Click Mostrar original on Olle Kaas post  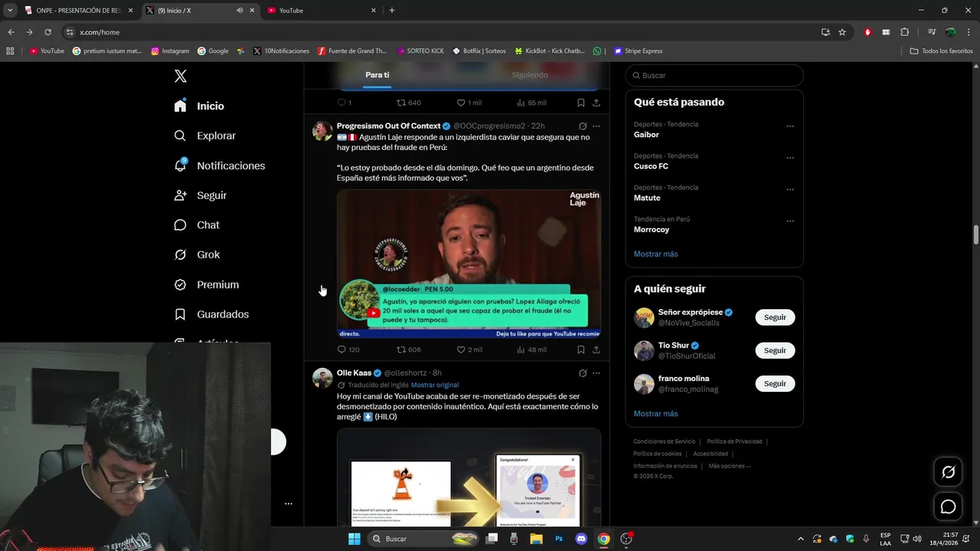[x=435, y=385]
